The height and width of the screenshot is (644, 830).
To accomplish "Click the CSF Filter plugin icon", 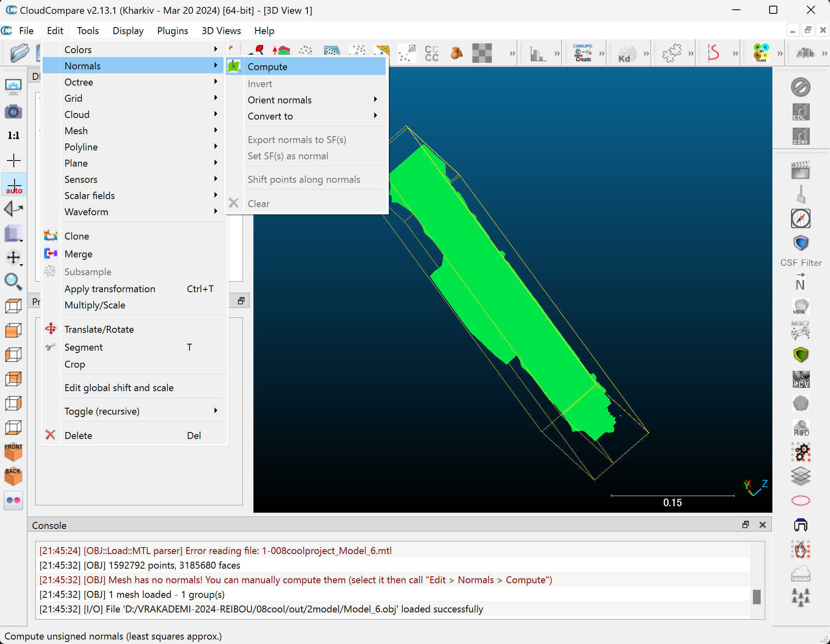I will (801, 243).
